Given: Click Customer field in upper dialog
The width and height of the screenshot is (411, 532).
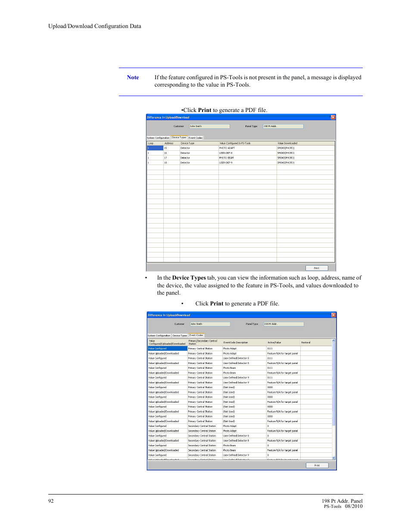Looking at the screenshot, I should (209, 126).
